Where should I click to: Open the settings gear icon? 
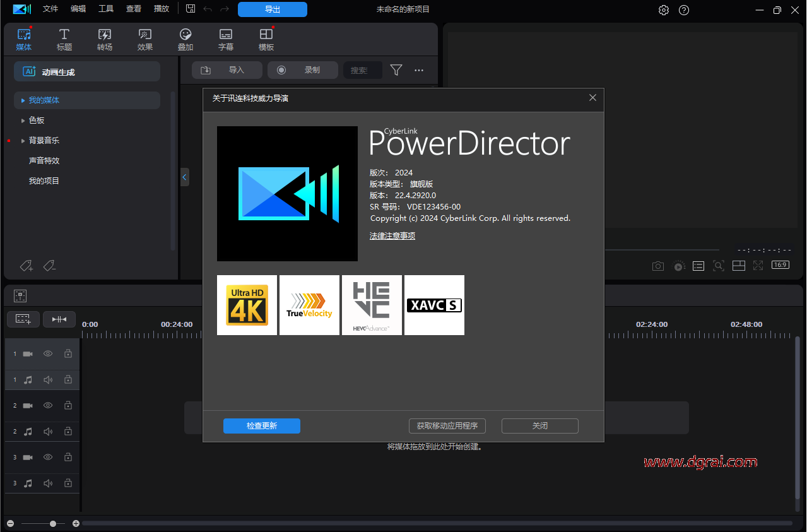664,10
